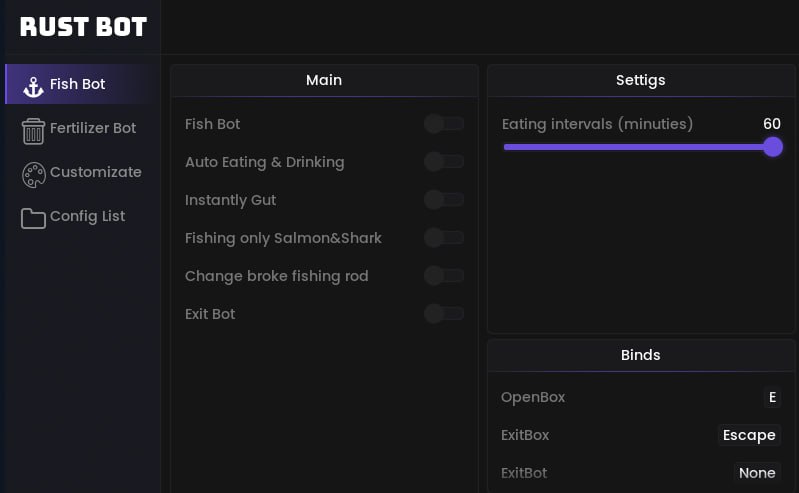Click the Eating intervals slider handle

[x=772, y=147]
